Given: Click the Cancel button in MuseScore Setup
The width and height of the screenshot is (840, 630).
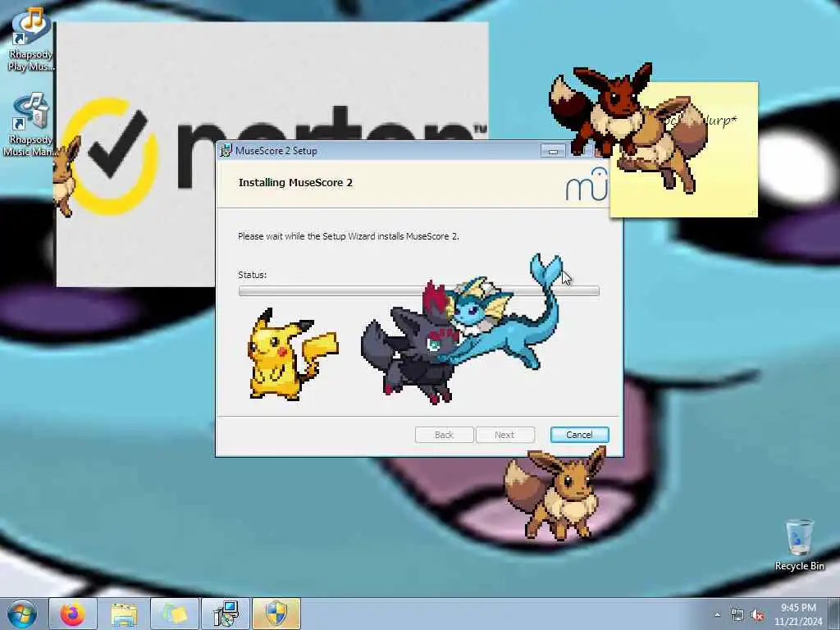Looking at the screenshot, I should pos(580,435).
